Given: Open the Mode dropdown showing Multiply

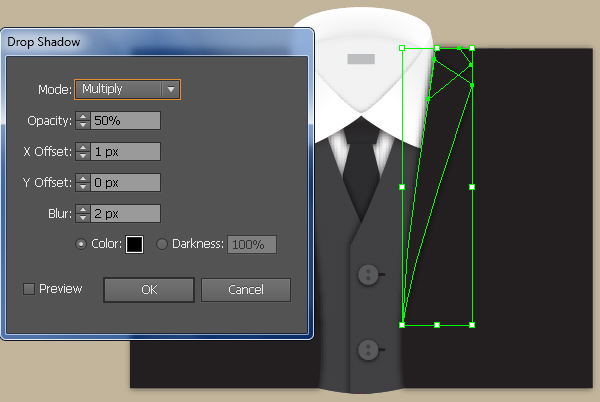Looking at the screenshot, I should click(127, 90).
